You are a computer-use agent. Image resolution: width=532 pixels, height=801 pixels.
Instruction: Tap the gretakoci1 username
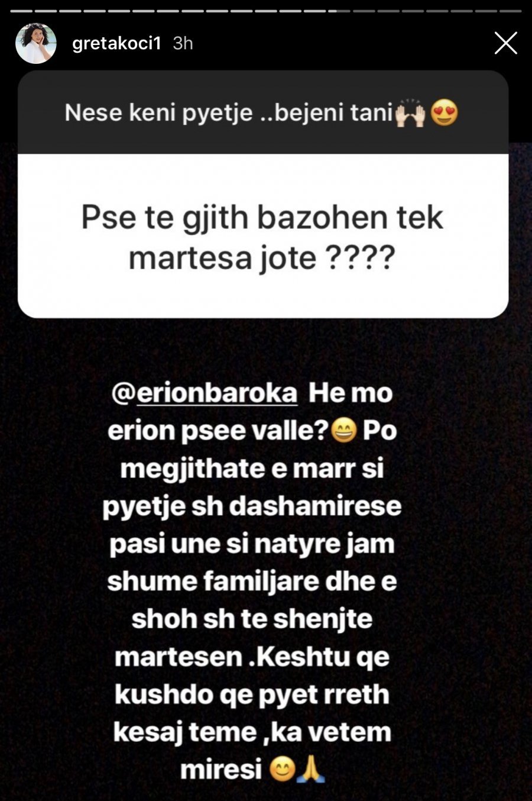click(x=116, y=43)
